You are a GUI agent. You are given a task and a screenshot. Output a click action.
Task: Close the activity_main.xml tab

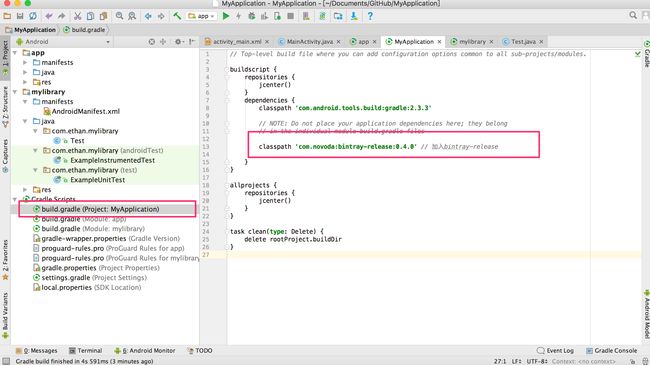pyautogui.click(x=267, y=42)
